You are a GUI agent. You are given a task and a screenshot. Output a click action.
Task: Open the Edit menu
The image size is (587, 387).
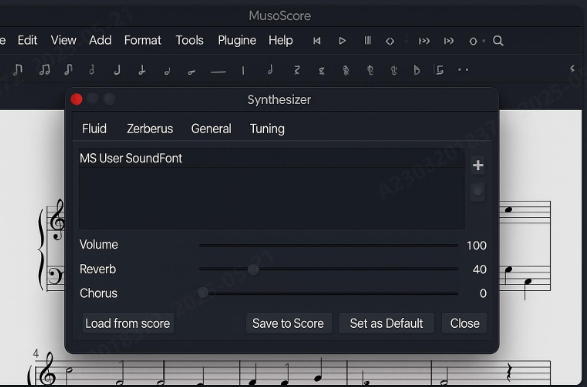[x=27, y=40]
